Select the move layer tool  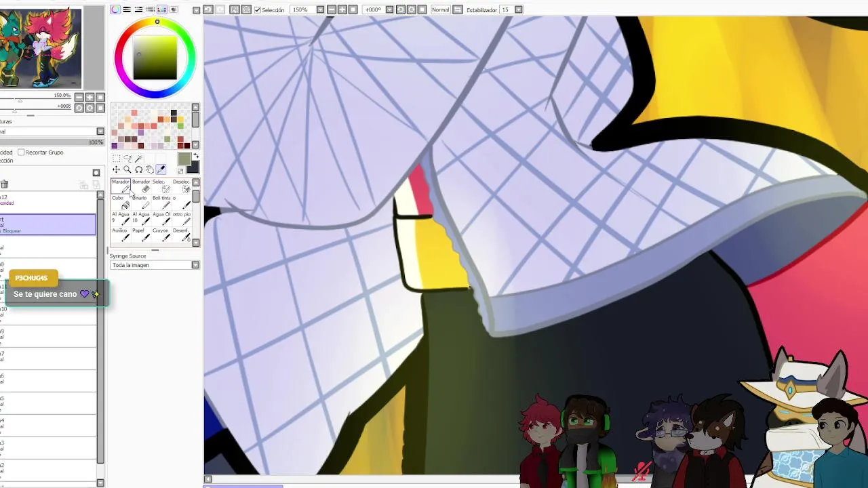(x=116, y=169)
